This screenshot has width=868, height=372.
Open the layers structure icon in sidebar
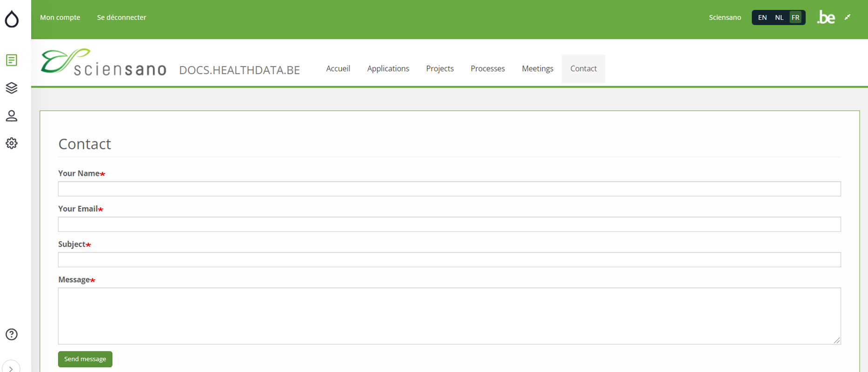point(12,88)
